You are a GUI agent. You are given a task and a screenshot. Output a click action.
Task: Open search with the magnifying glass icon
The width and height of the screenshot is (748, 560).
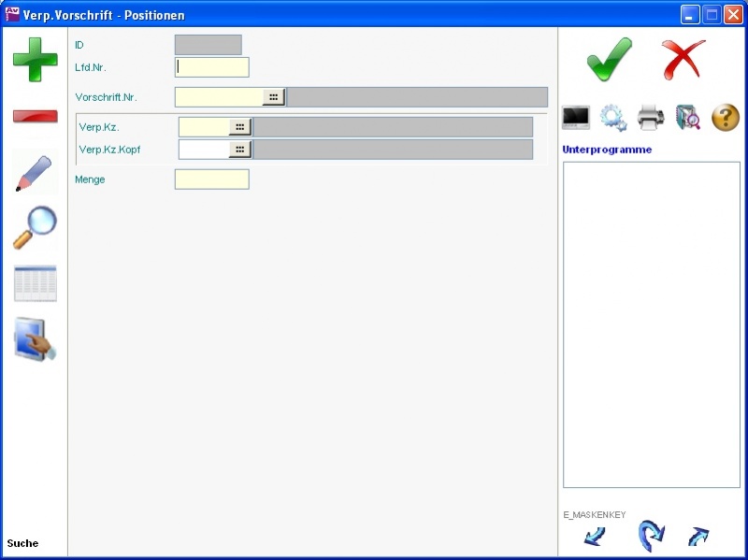coord(35,227)
